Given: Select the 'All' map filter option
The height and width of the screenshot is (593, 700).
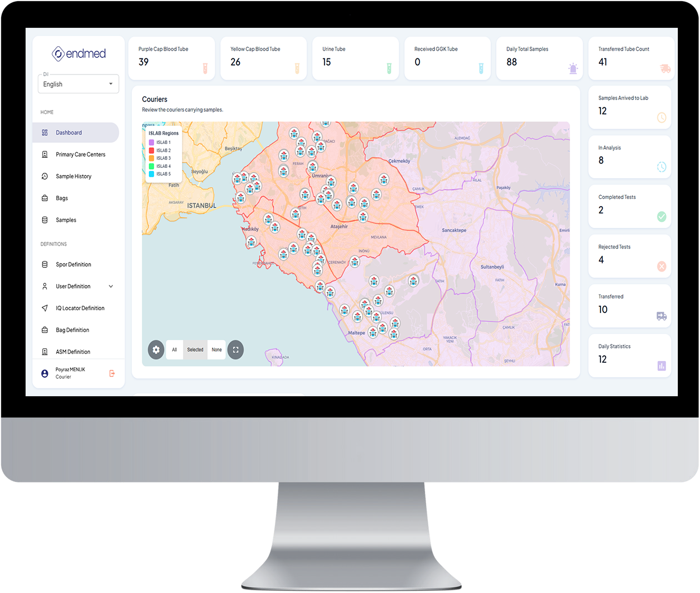Looking at the screenshot, I should [174, 350].
